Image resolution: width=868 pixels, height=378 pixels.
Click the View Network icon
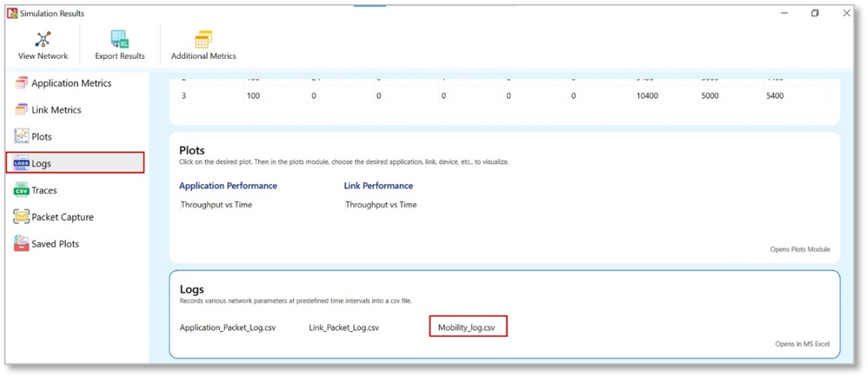click(x=43, y=39)
